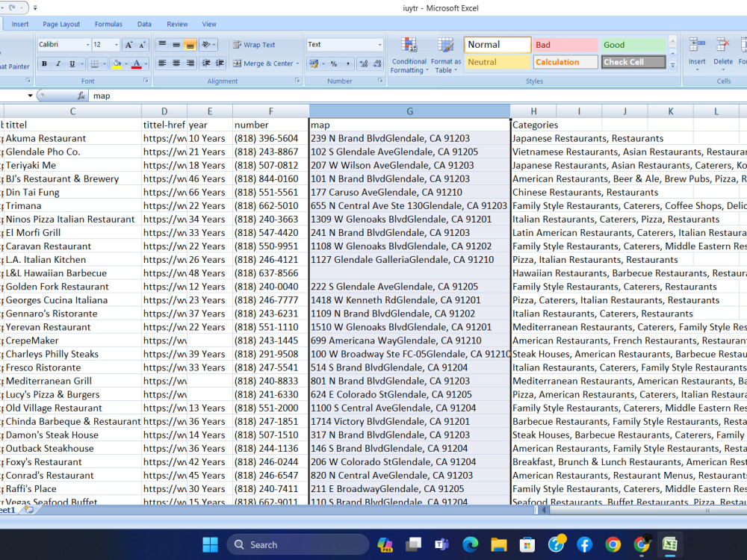Apply Neutral cell style
Image resolution: width=747 pixels, height=560 pixels.
[x=498, y=62]
